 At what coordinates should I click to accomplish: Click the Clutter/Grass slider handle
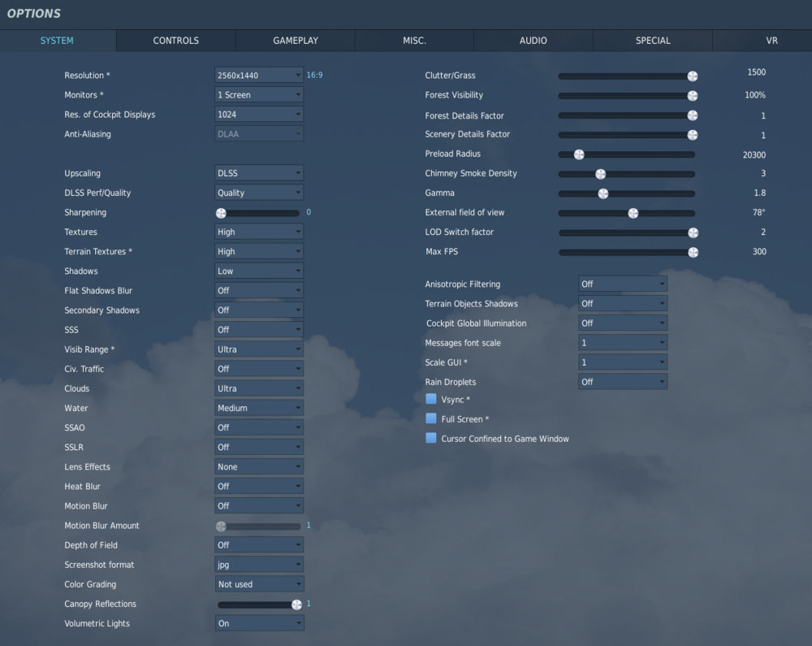point(693,76)
